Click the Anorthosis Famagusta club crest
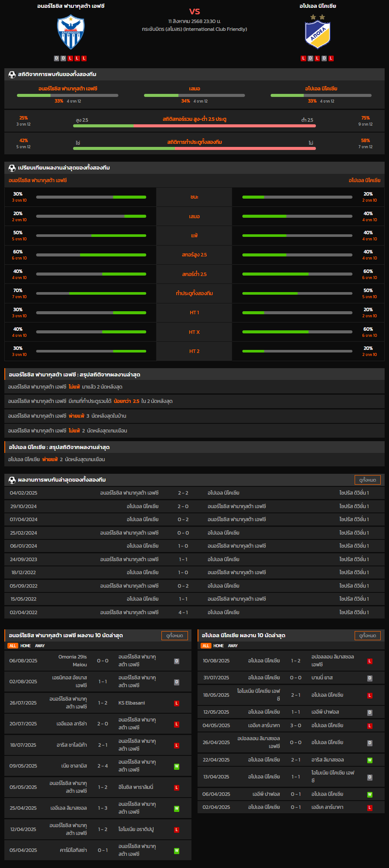This screenshot has width=389, height=868. tap(71, 32)
